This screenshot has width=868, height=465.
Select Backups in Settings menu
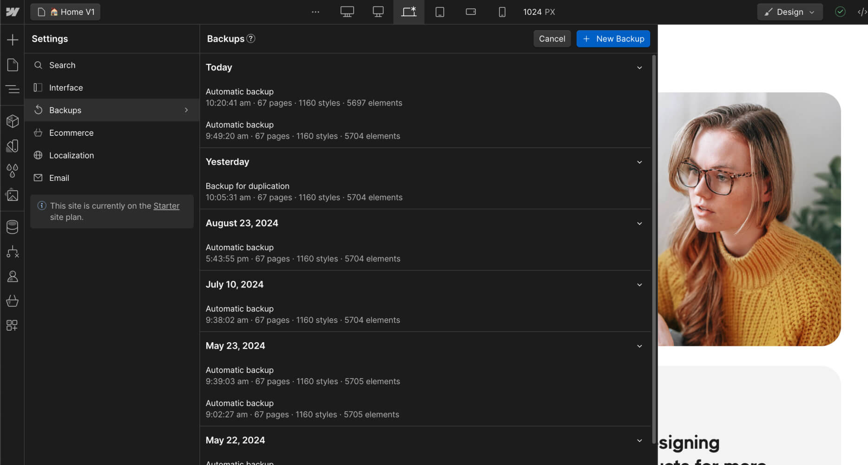[112, 110]
